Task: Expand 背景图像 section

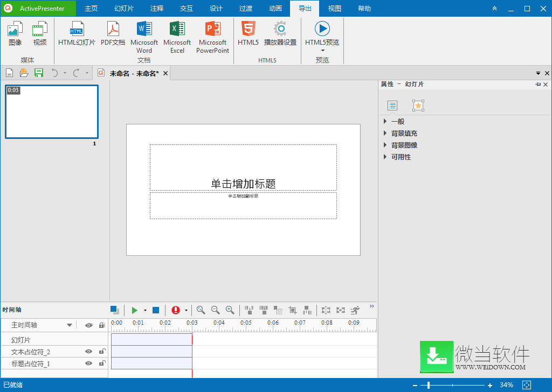Action: pos(385,145)
